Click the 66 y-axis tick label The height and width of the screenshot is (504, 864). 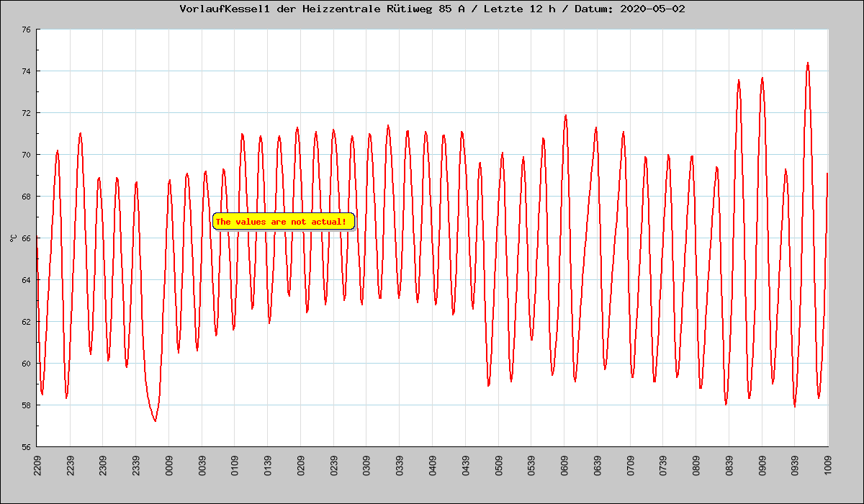26,238
